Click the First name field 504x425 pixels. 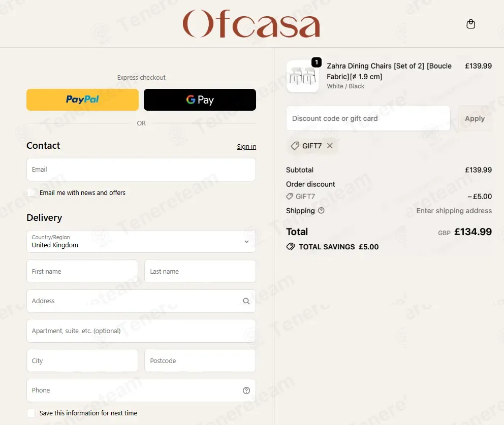click(82, 271)
